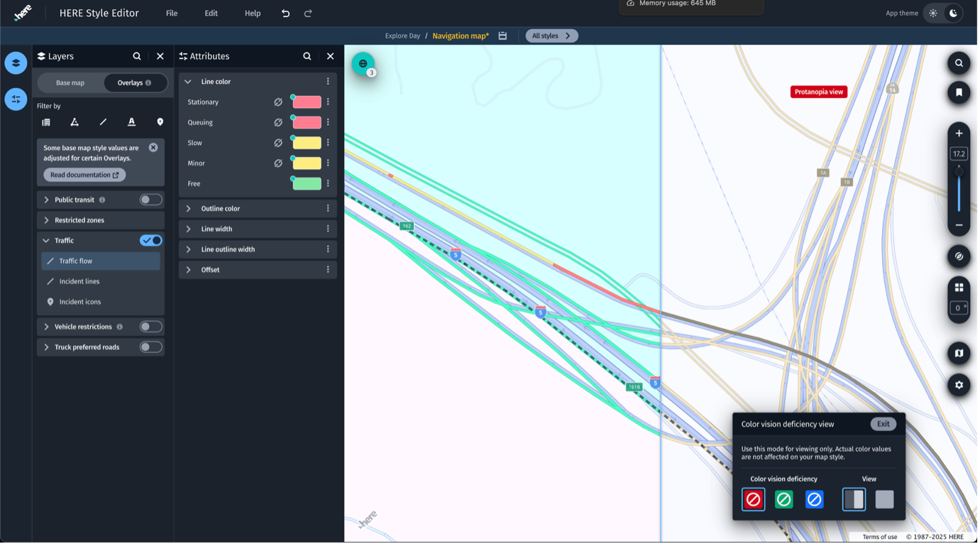The image size is (980, 544).
Task: Switch to the Overlays tab
Action: (x=135, y=83)
